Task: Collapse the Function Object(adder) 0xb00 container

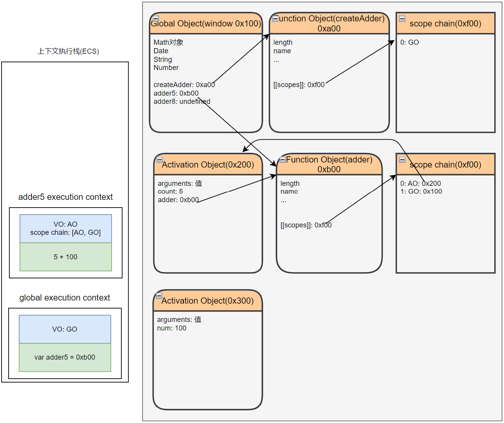Action: coord(283,159)
